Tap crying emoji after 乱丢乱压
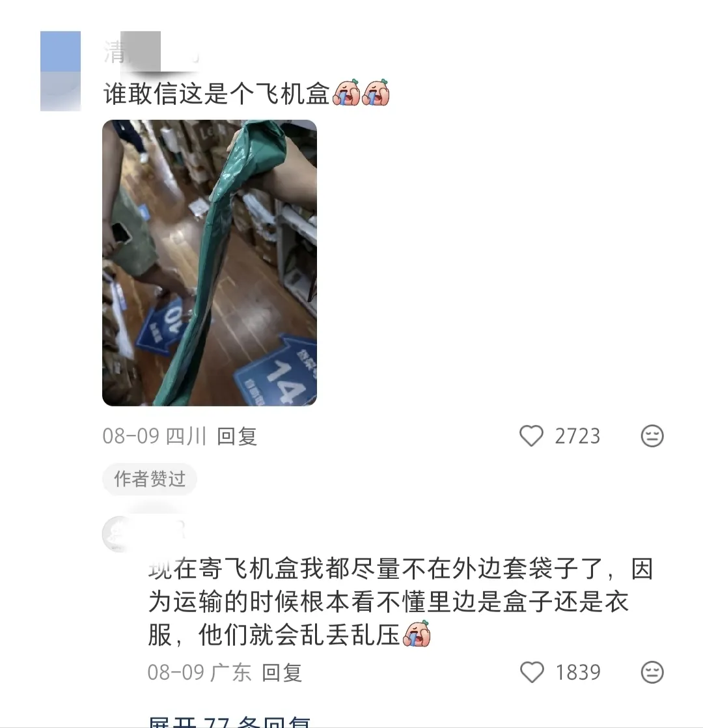The image size is (703, 728). pyautogui.click(x=417, y=634)
